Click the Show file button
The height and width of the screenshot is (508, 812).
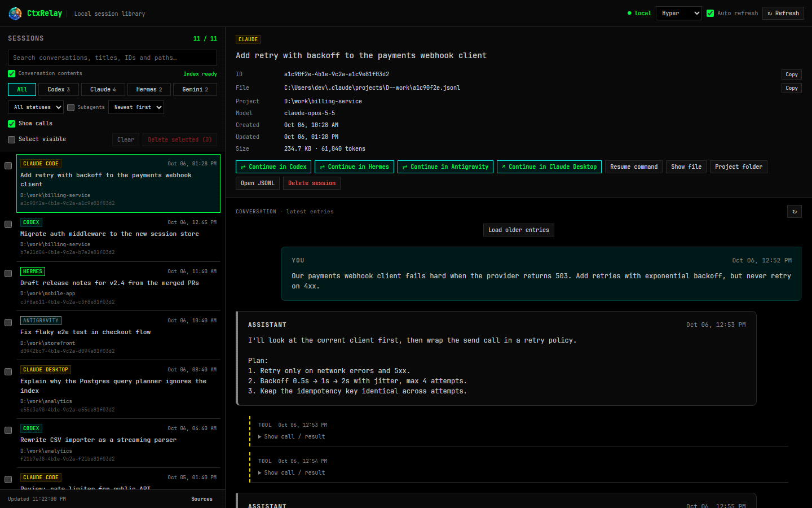click(686, 167)
